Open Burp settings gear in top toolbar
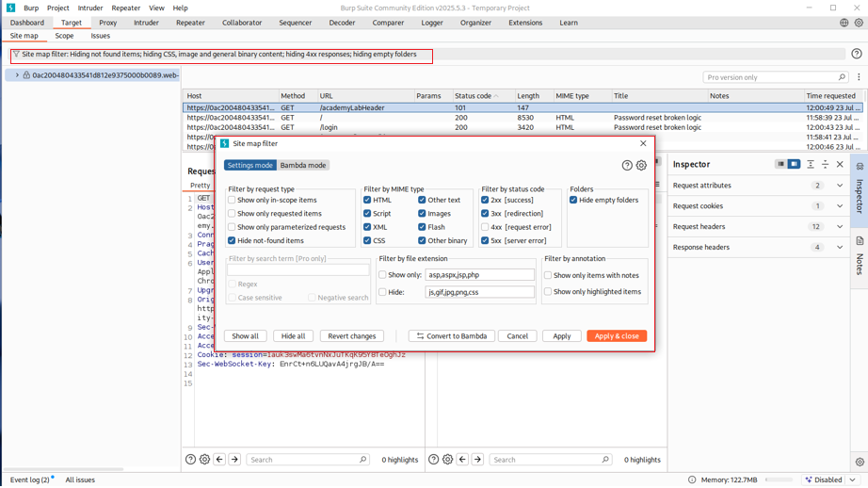The width and height of the screenshot is (868, 488). [859, 23]
